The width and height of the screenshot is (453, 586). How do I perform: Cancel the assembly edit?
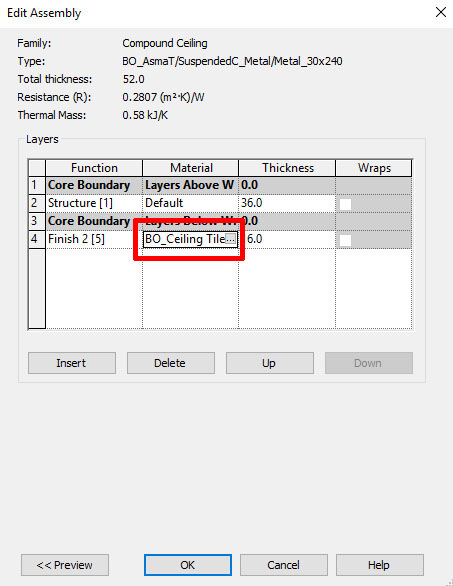[284, 565]
